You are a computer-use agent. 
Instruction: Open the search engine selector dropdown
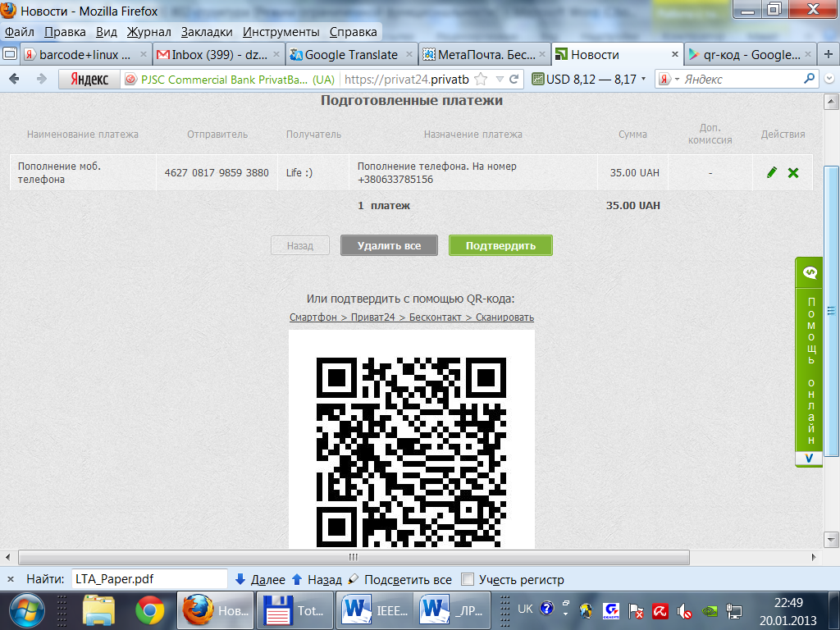click(677, 80)
